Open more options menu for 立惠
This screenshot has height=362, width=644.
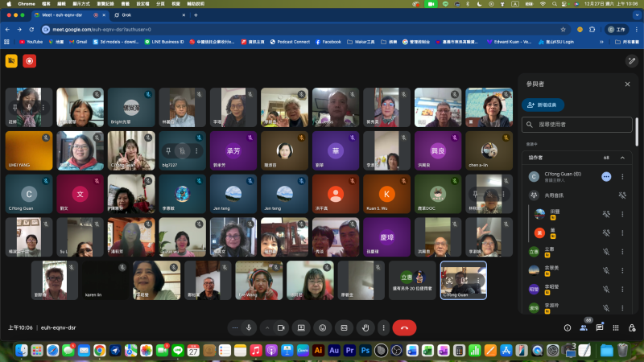(622, 251)
